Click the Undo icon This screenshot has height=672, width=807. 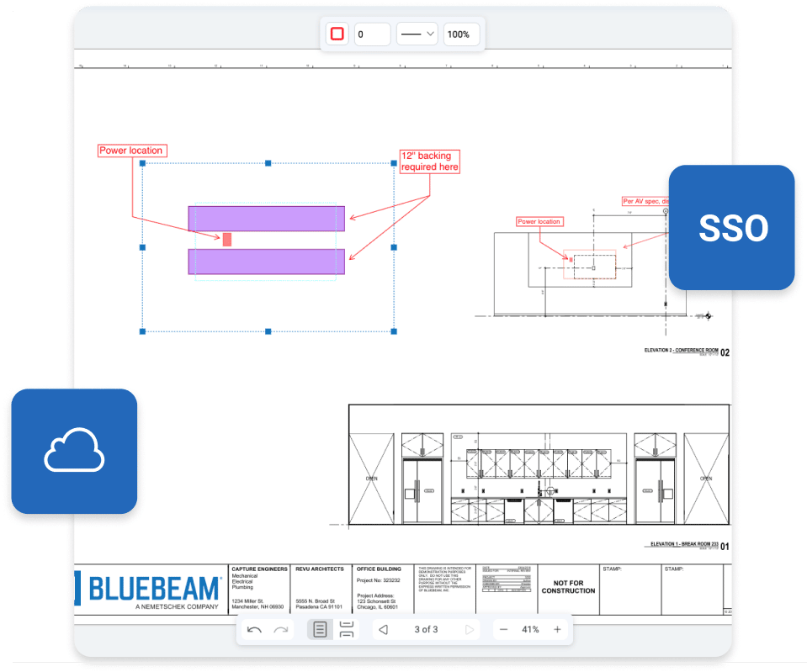click(x=255, y=628)
